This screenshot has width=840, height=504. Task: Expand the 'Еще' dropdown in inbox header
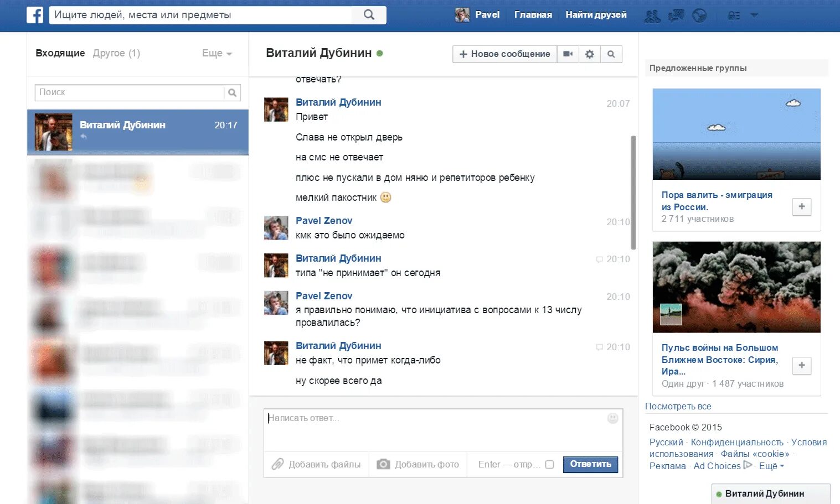(217, 53)
